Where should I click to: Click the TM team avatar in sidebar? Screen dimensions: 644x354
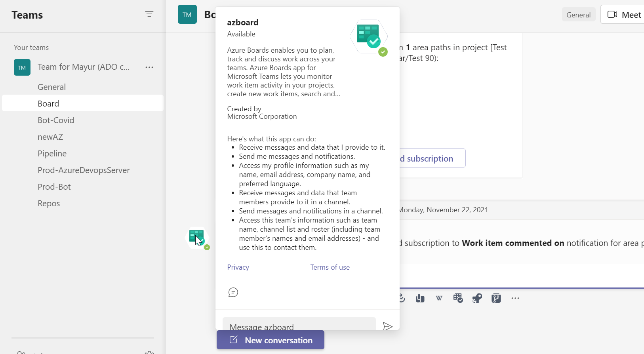[x=22, y=67]
